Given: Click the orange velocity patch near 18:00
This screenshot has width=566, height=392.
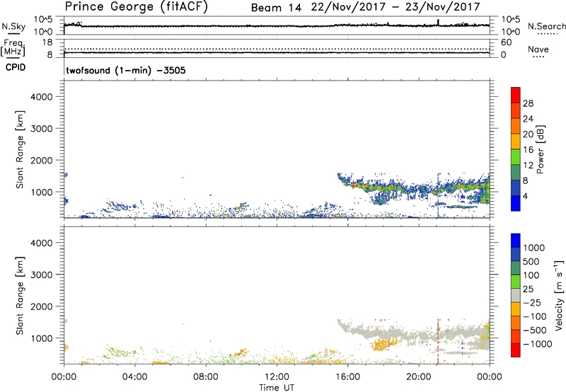Looking at the screenshot, I should pos(383,345).
